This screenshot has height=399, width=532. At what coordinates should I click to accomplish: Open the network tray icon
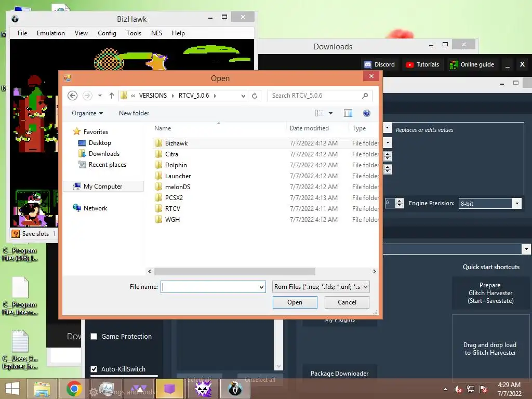[x=471, y=389]
